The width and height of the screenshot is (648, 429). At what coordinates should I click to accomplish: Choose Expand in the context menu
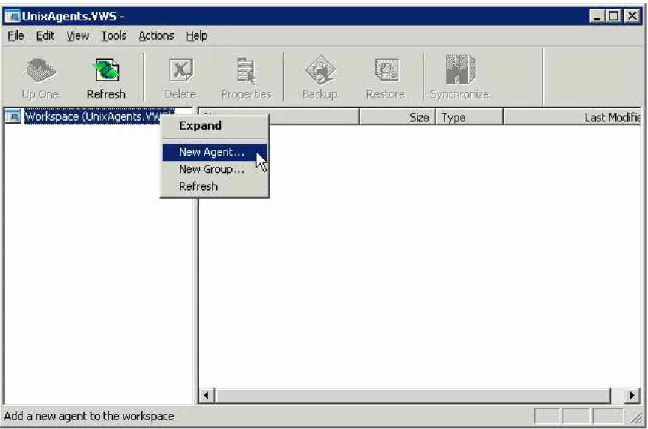(214, 126)
